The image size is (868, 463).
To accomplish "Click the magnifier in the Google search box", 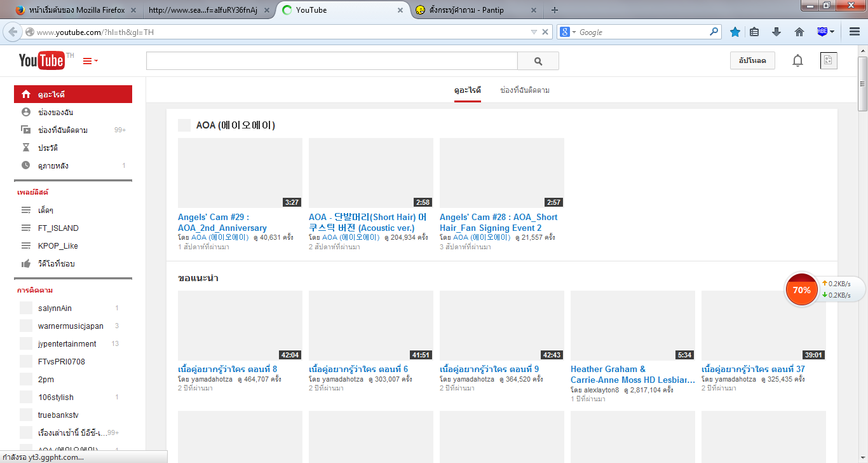I will tap(714, 32).
